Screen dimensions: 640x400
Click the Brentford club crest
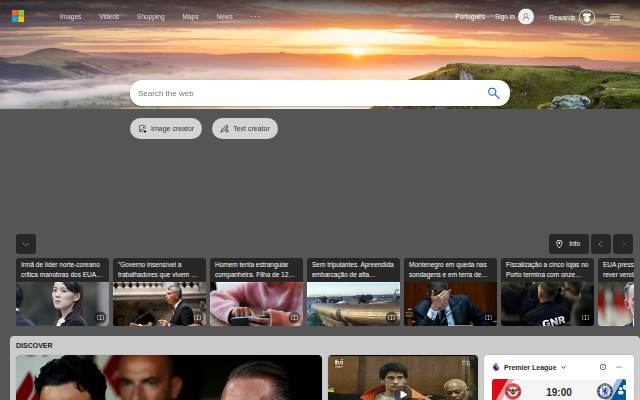pos(513,391)
